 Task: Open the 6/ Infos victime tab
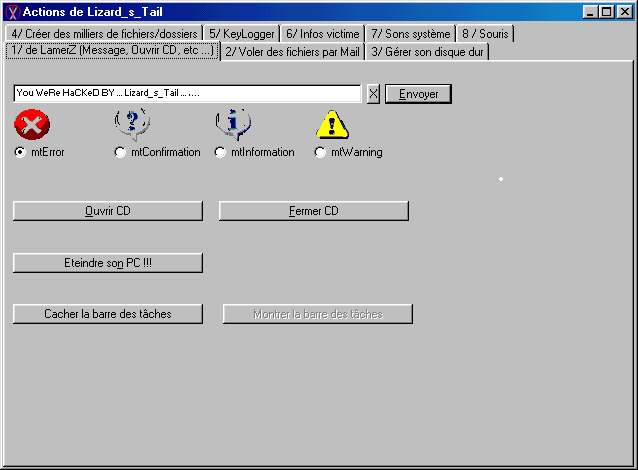[322, 33]
